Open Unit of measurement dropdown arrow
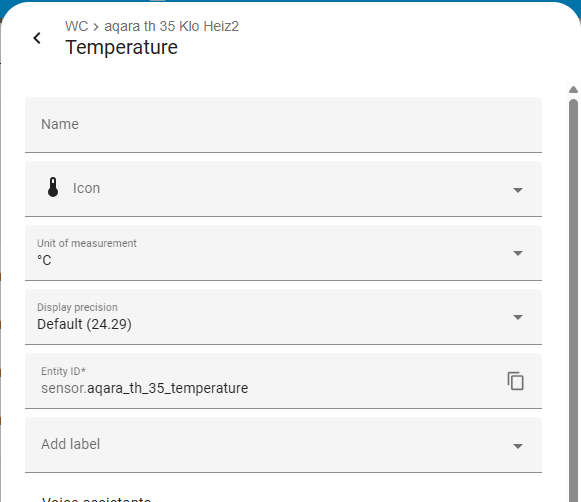The image size is (581, 502). click(518, 253)
